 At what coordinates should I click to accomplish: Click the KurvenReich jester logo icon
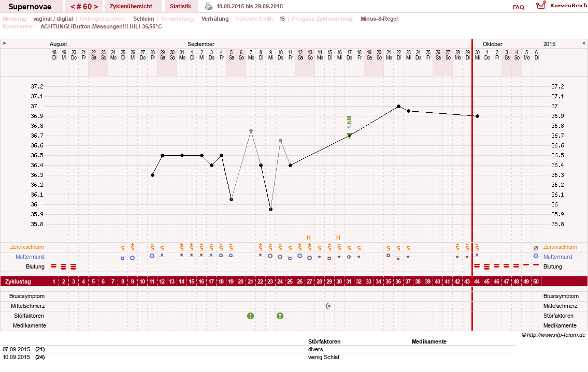[x=541, y=5]
